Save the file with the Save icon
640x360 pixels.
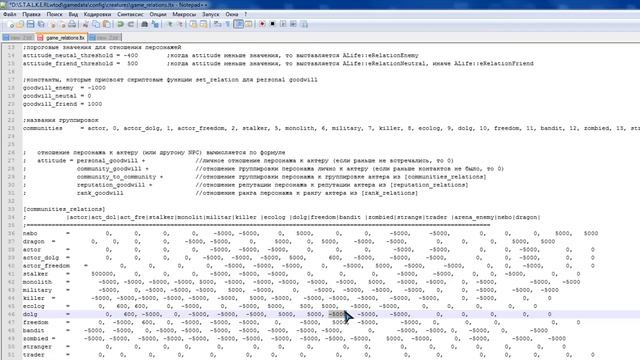coord(31,24)
